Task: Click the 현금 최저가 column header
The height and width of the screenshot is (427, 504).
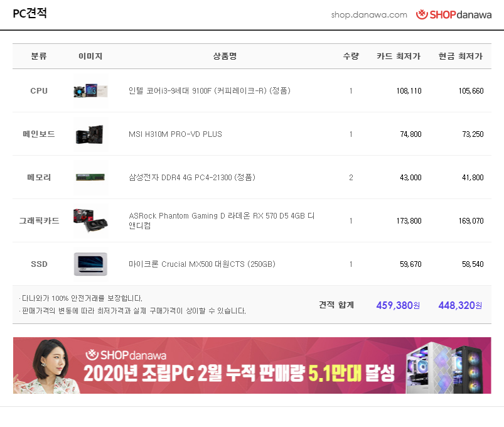Action: point(461,57)
